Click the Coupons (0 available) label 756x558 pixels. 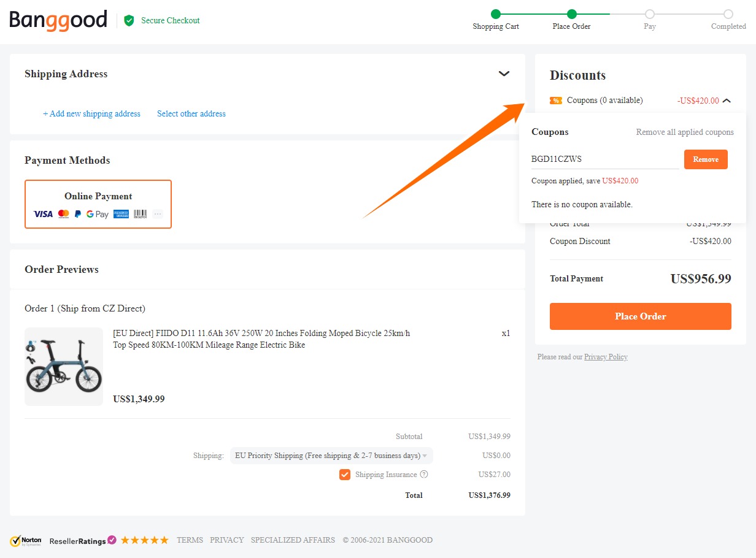pos(604,101)
